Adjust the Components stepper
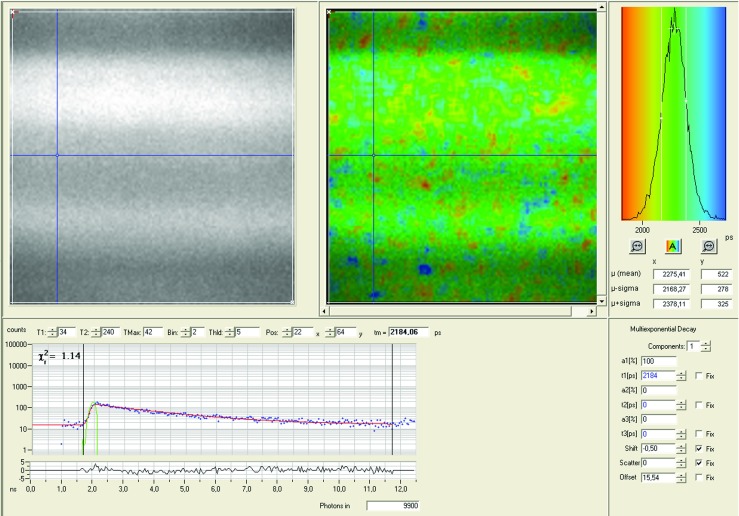 (706, 346)
